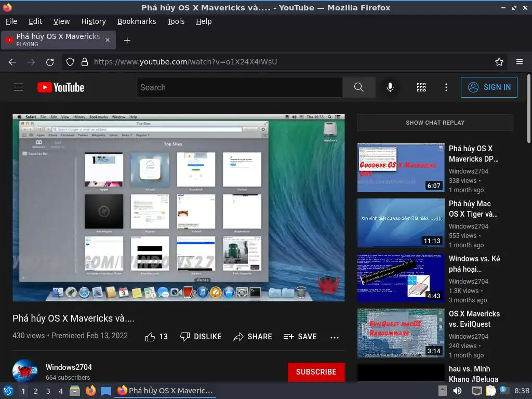Close the Phá hủy OS X Mavericks tab

click(107, 40)
